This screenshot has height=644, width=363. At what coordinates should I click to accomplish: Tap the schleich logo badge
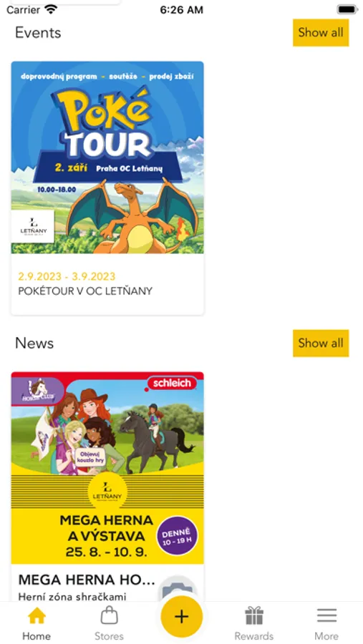tap(172, 384)
